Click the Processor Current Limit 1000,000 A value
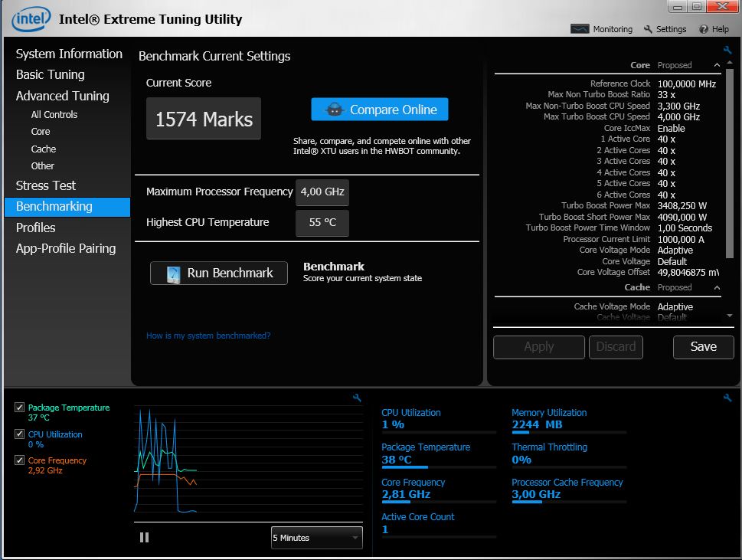This screenshot has height=560, width=742. click(x=681, y=240)
